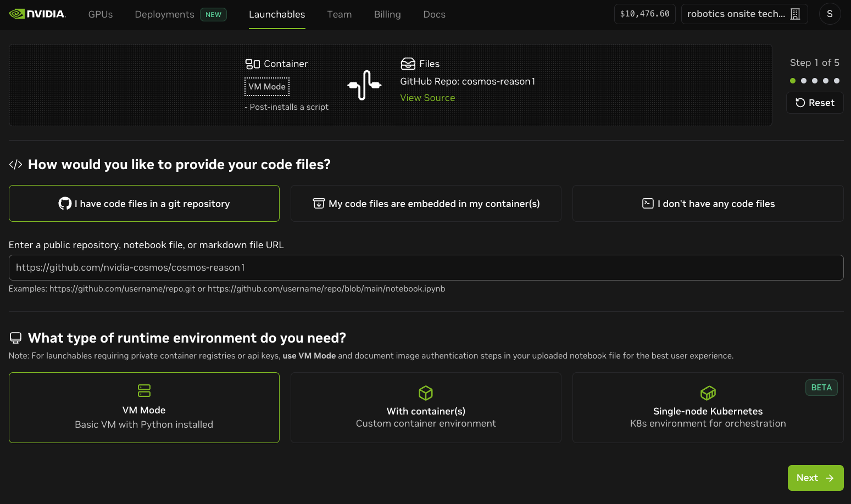The height and width of the screenshot is (504, 851).
Task: Click the building icon next to robotics onsite tech
Action: 795,14
